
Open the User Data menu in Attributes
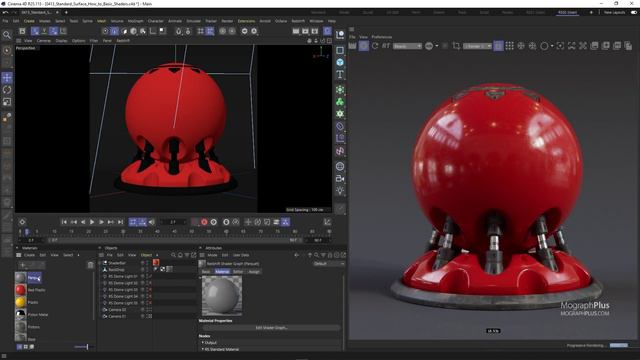[x=241, y=255]
